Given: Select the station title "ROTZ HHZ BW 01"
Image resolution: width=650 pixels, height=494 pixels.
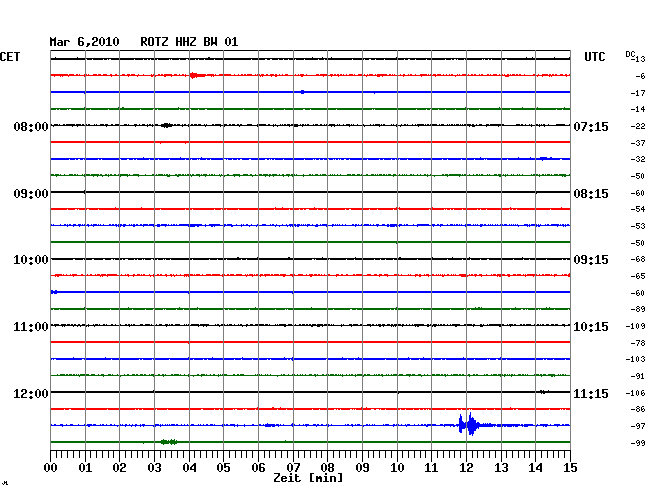Looking at the screenshot, I should (x=189, y=42).
